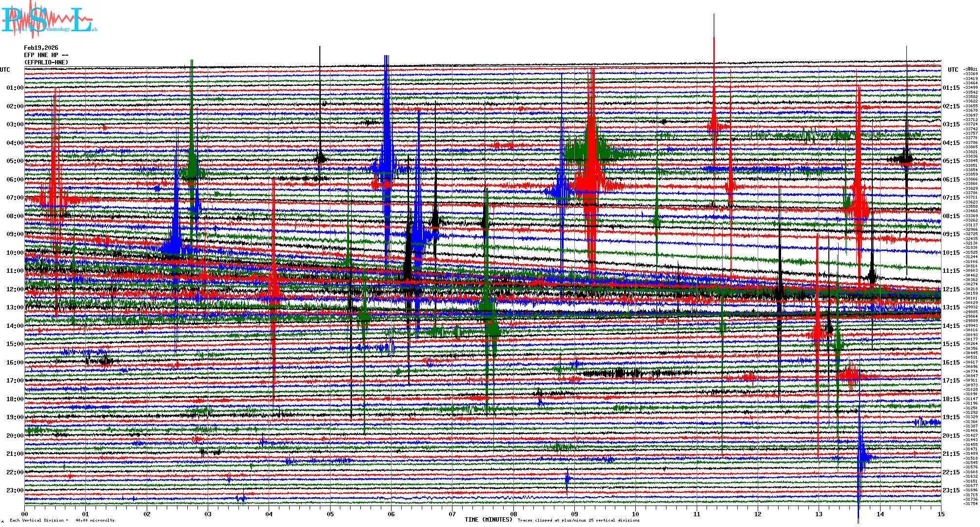This screenshot has width=980, height=527.
Task: Click the right UTC axis label
Action: pos(953,70)
